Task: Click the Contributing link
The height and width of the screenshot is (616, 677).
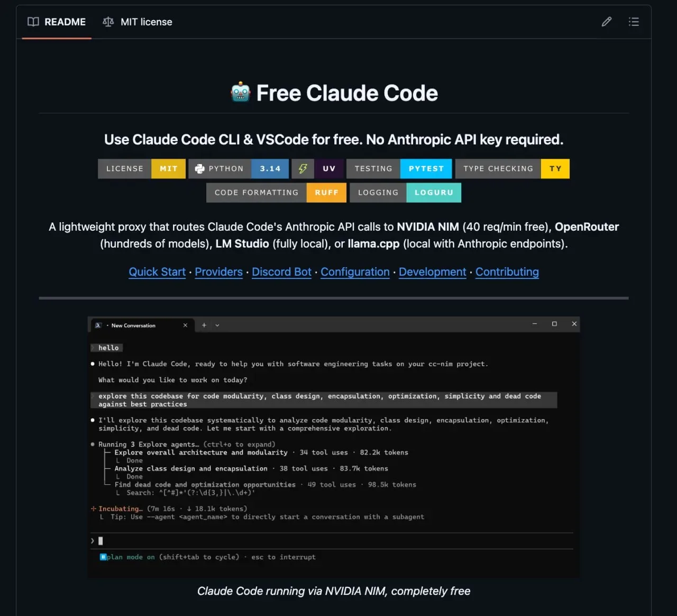Action: [x=507, y=272]
